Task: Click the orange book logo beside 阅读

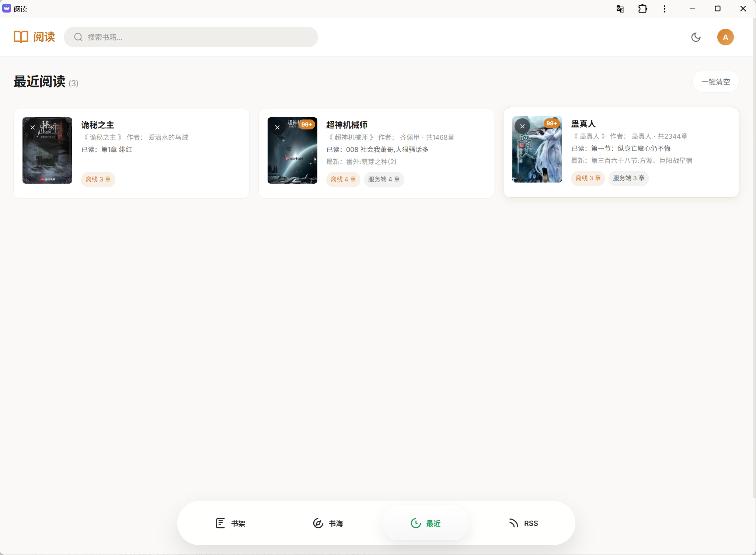Action: click(21, 37)
